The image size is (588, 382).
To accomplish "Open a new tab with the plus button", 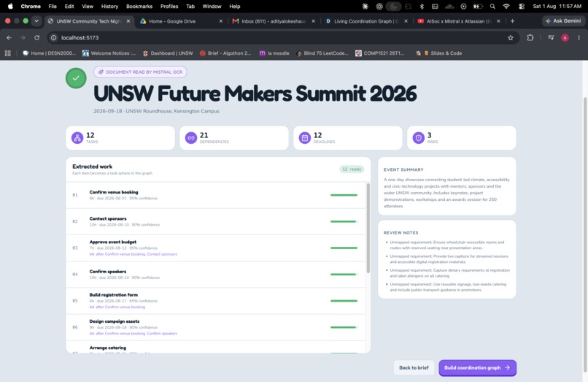I will tap(512, 21).
